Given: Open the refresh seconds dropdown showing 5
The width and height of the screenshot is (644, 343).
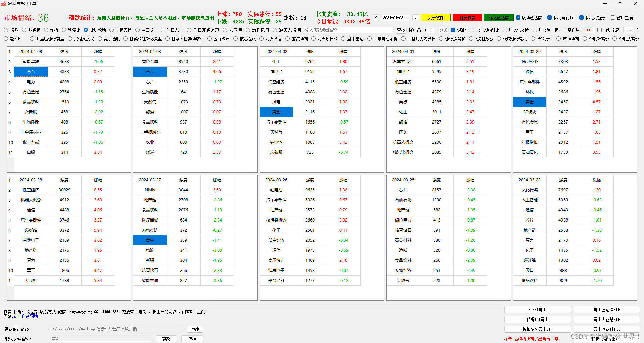Looking at the screenshot, I should coord(629,30).
